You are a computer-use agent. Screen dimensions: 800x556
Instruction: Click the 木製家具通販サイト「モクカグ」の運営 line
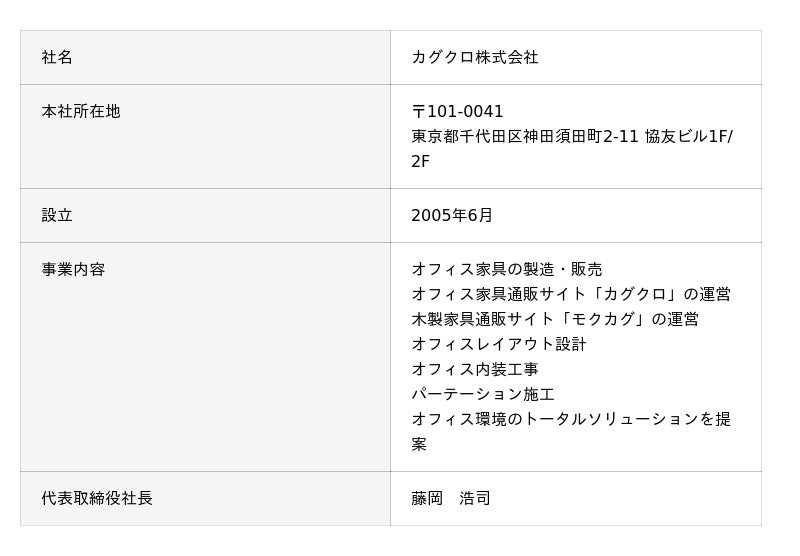(x=555, y=320)
